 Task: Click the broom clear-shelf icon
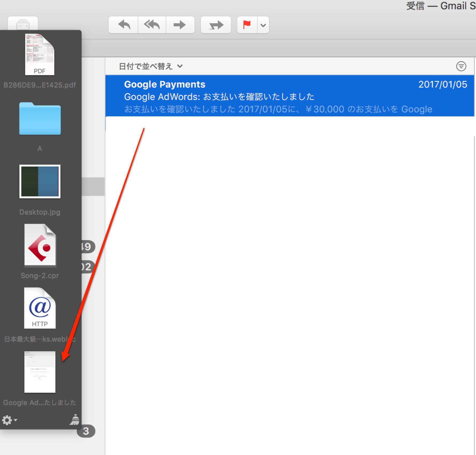[x=75, y=419]
